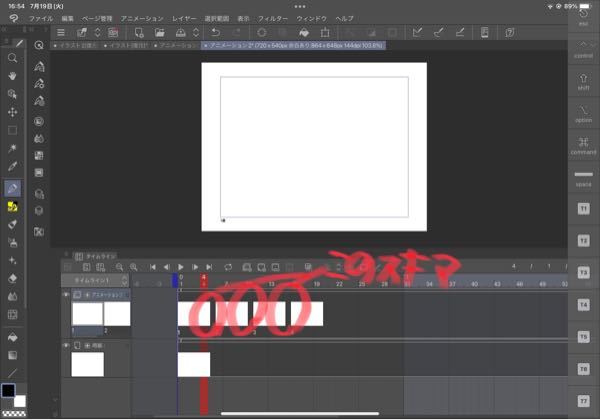Select the Auto select magic wand tool
Image resolution: width=600 pixels, height=420 pixels.
(x=12, y=148)
